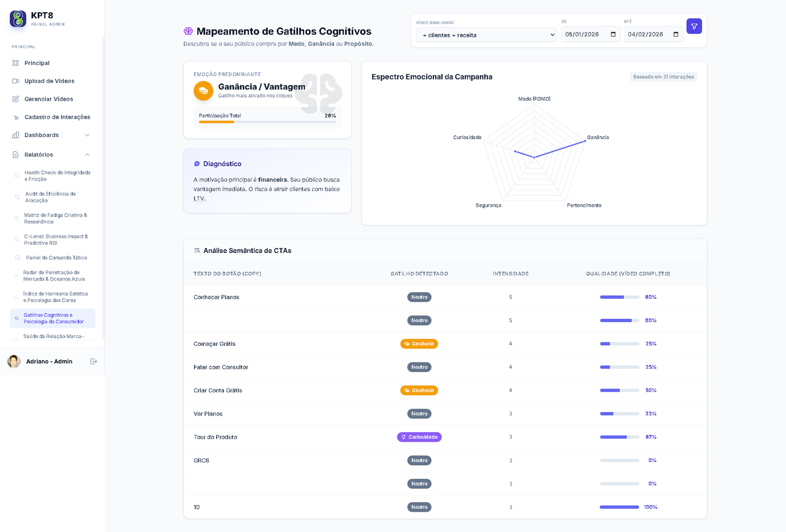Image resolution: width=786 pixels, height=532 pixels.
Task: Click the Curiosidade tag on Tour do Produto
Action: [x=419, y=437]
